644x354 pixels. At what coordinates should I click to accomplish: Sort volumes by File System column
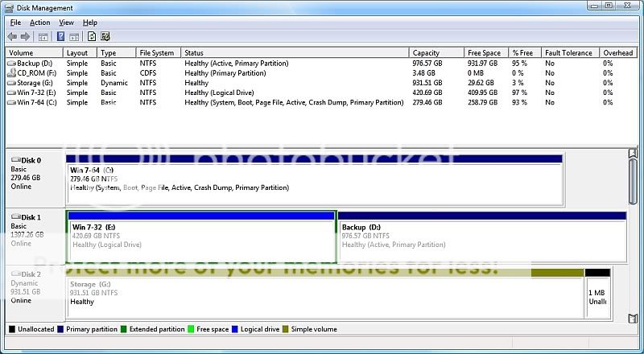point(155,52)
